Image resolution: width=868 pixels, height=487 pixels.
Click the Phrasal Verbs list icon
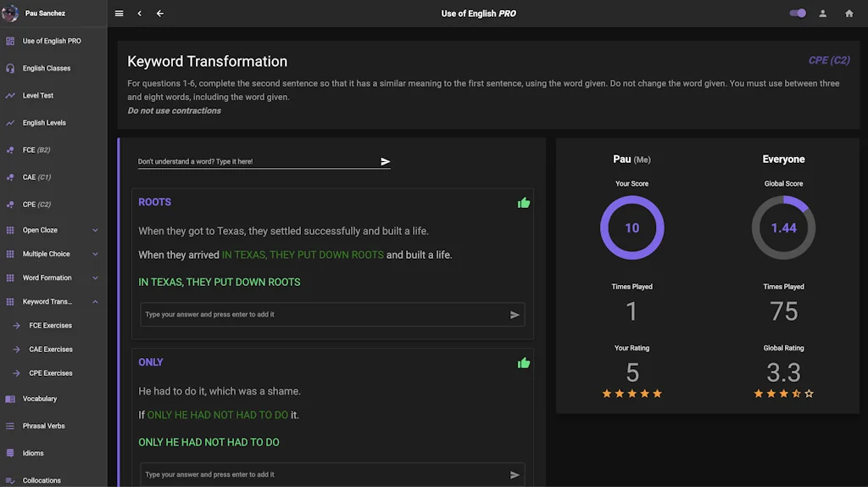click(10, 426)
